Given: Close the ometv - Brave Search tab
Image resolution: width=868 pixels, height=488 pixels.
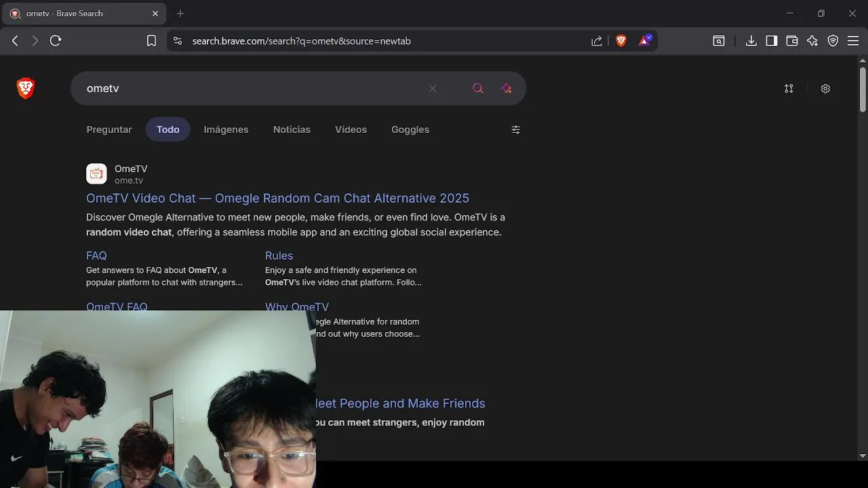Looking at the screenshot, I should pos(155,14).
